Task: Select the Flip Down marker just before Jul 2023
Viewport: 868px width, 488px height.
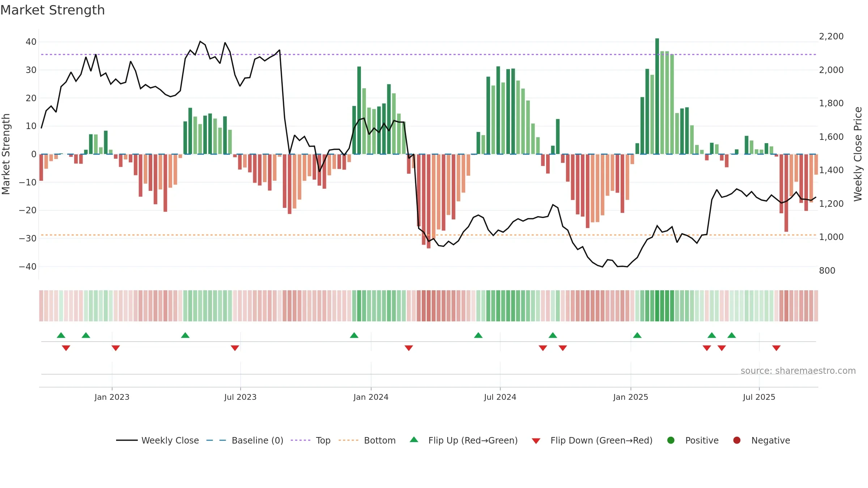Action: (235, 348)
